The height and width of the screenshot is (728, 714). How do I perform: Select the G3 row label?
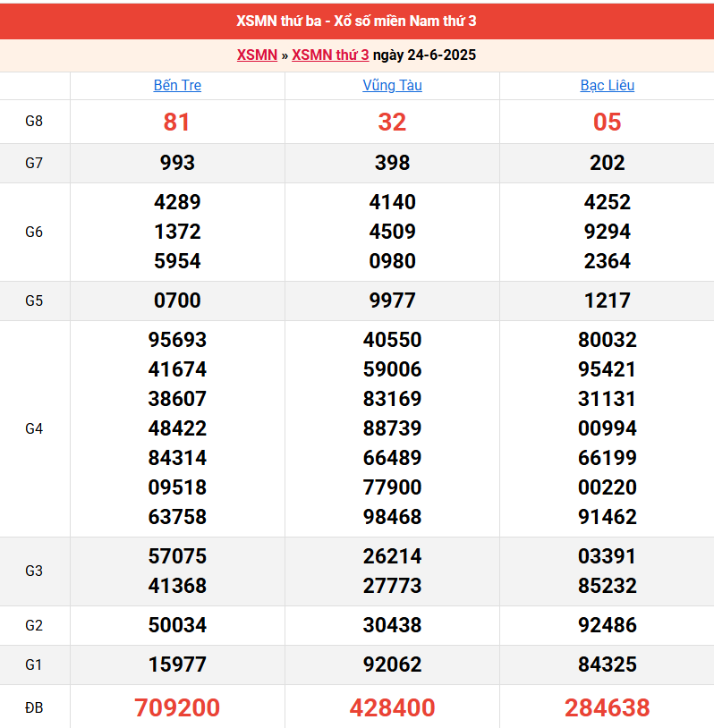coord(34,571)
